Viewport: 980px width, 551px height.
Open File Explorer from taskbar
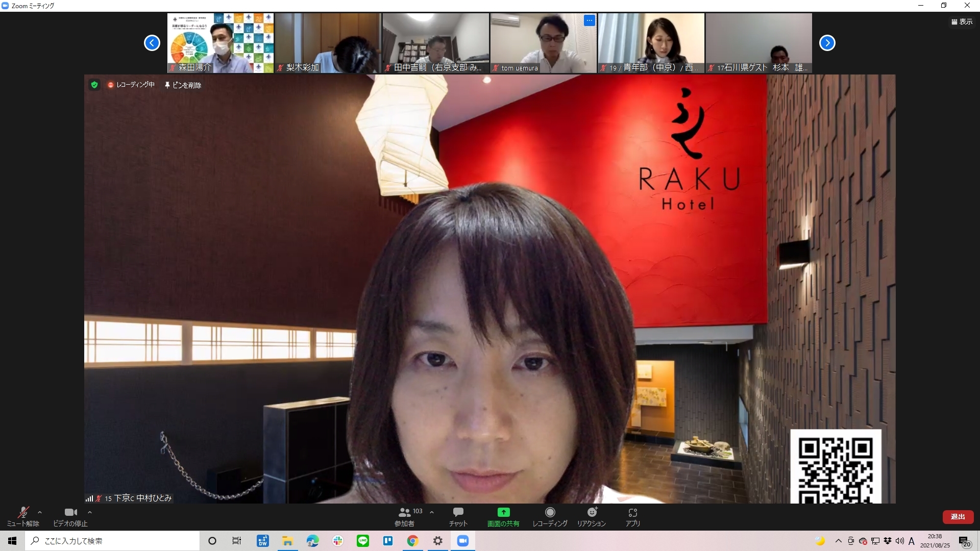pos(288,541)
